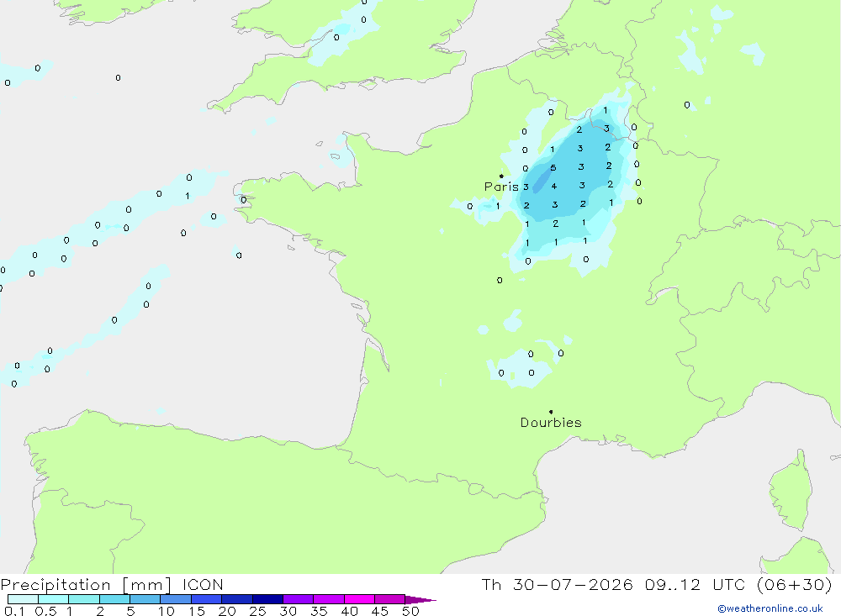Select the 45–50 mm legend swatch
Image resolution: width=841 pixels, height=616 pixels.
click(390, 599)
